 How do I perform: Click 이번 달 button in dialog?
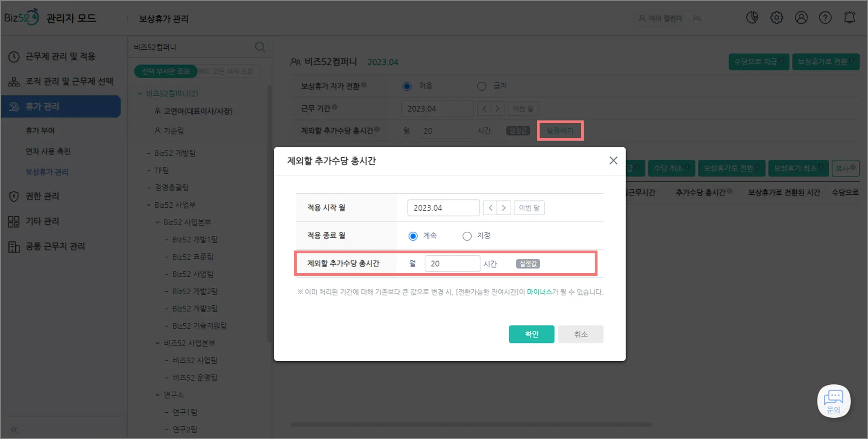[529, 208]
